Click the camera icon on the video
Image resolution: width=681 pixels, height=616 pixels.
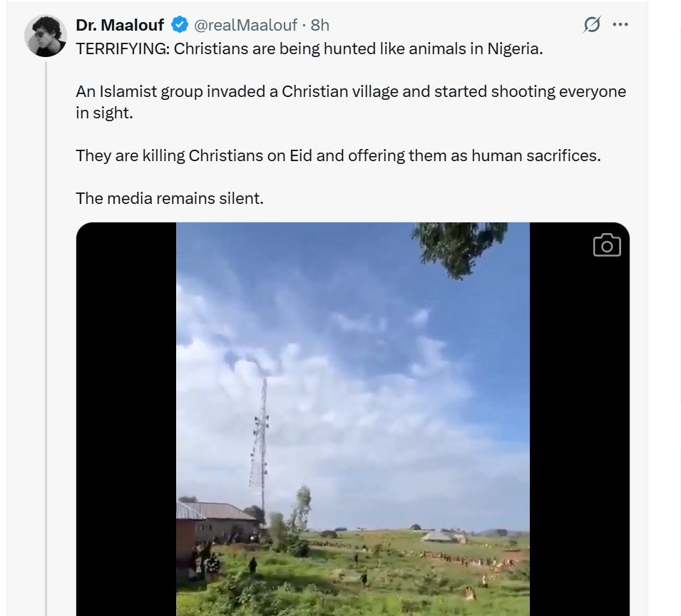[x=607, y=245]
